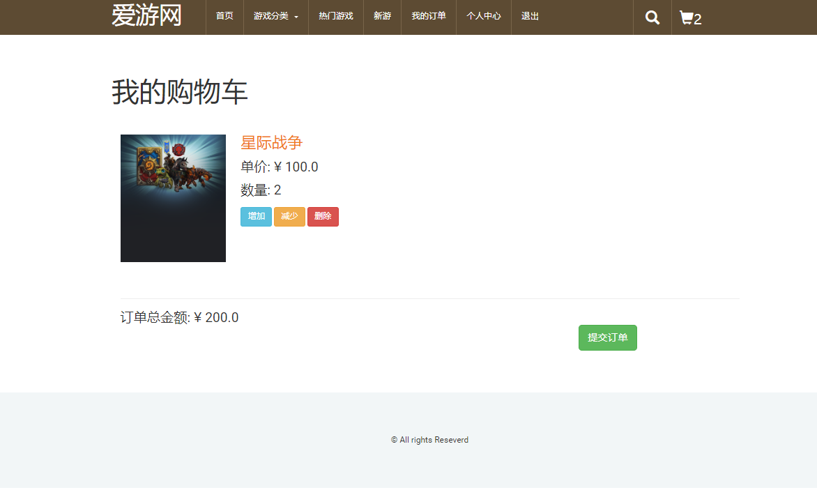View 我的订单 from the navbar
The image size is (817, 504).
[429, 16]
